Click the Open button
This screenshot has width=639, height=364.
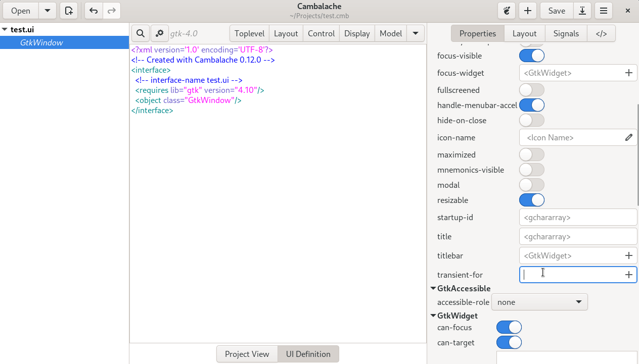tap(21, 11)
